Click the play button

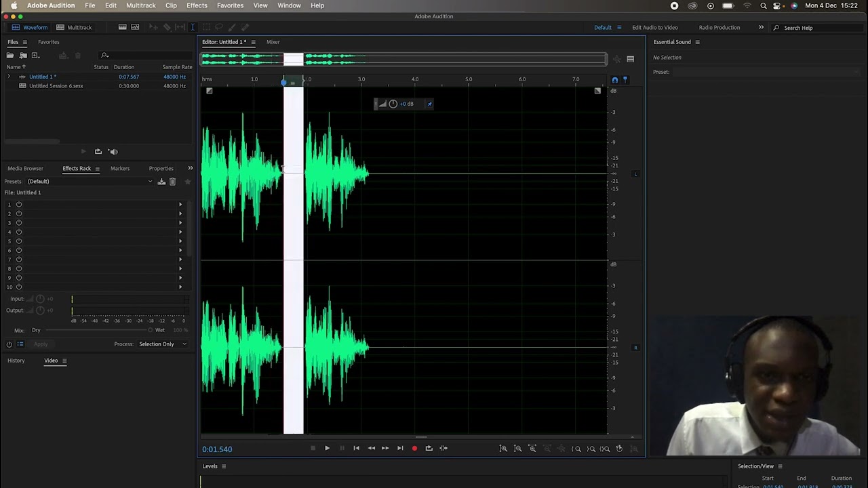(x=327, y=448)
